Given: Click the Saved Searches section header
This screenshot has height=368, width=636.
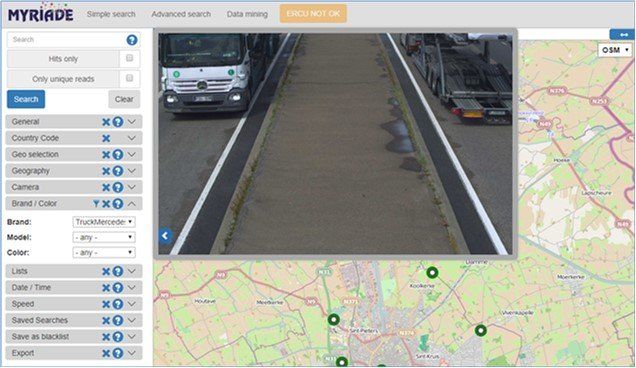Looking at the screenshot, I should pyautogui.click(x=74, y=321).
